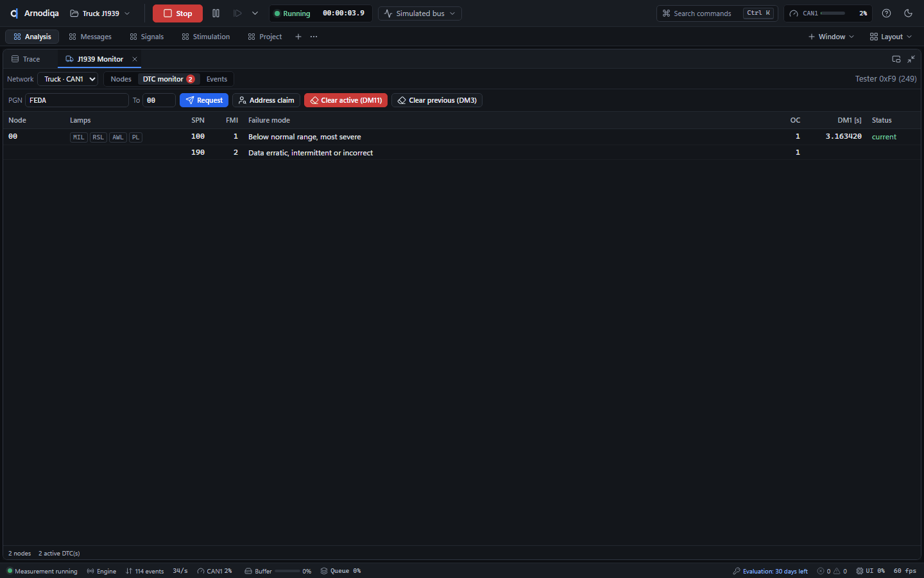Switch to the Events view
This screenshot has width=924, height=578.
tap(217, 79)
